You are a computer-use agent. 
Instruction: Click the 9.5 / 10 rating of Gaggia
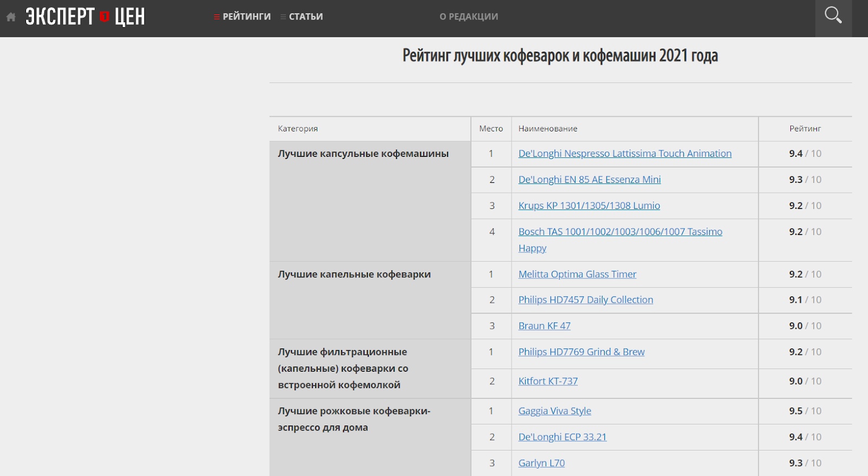pyautogui.click(x=805, y=411)
